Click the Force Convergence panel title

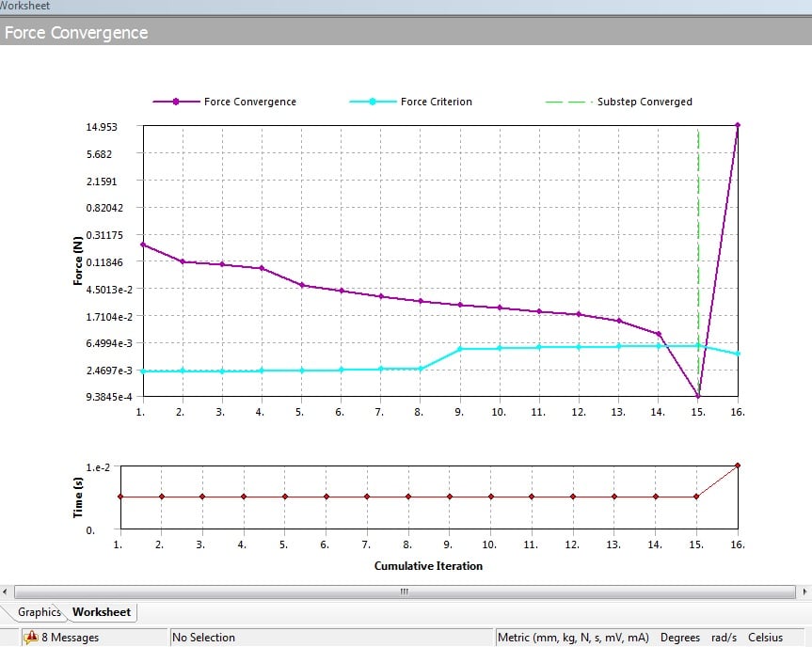[x=76, y=33]
